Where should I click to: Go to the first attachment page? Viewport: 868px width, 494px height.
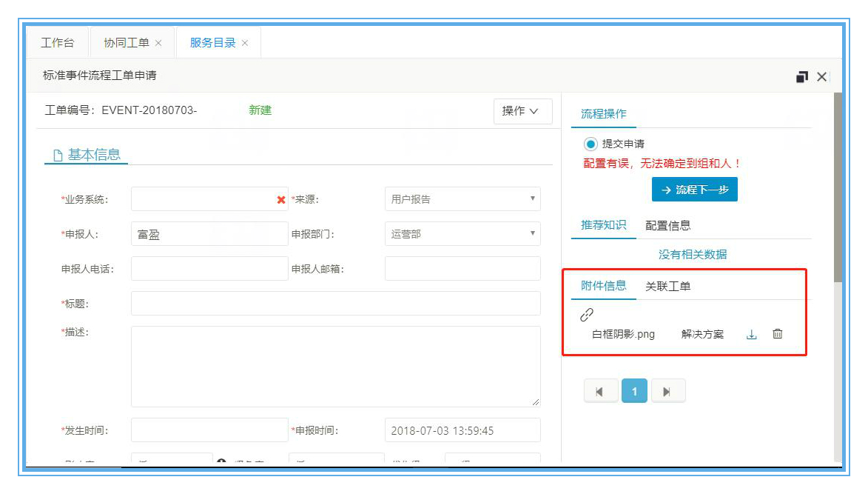tap(599, 392)
